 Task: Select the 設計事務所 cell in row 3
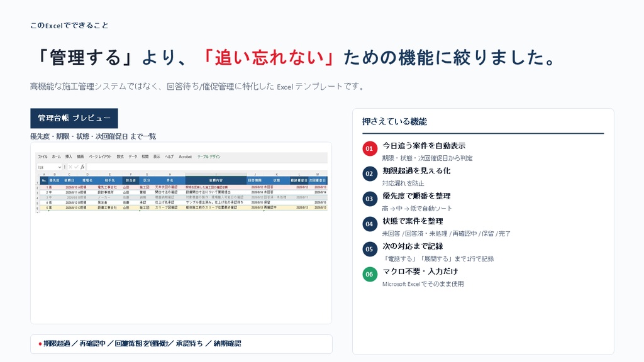coord(109,192)
